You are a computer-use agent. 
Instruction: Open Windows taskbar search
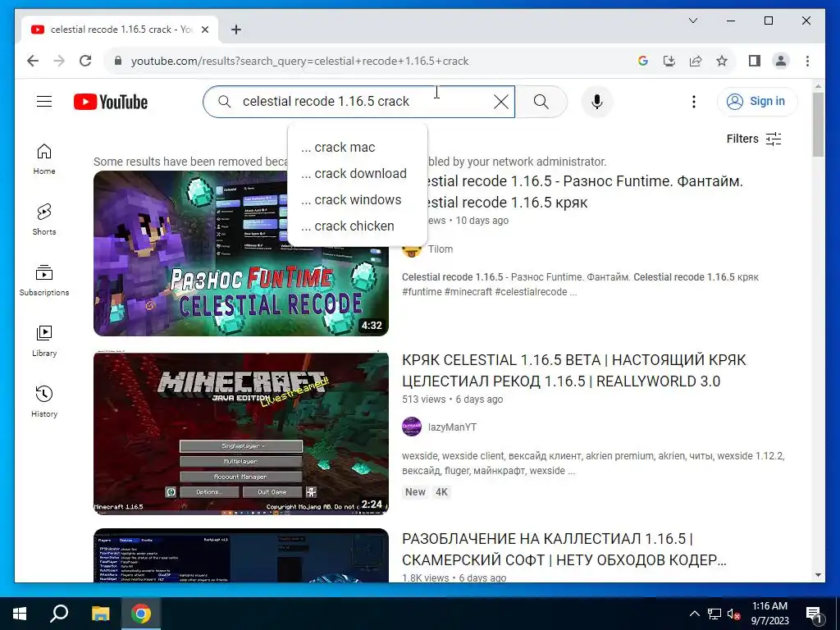(x=59, y=614)
